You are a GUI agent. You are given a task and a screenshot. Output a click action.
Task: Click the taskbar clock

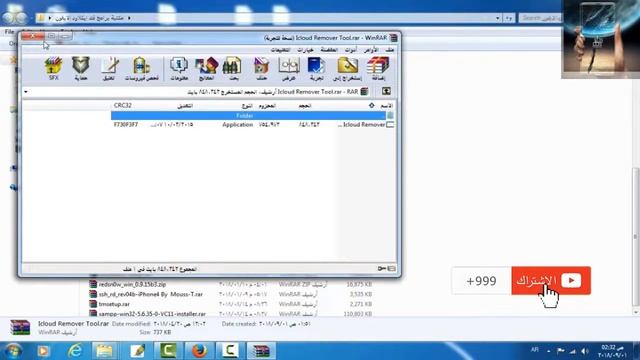[x=611, y=351]
